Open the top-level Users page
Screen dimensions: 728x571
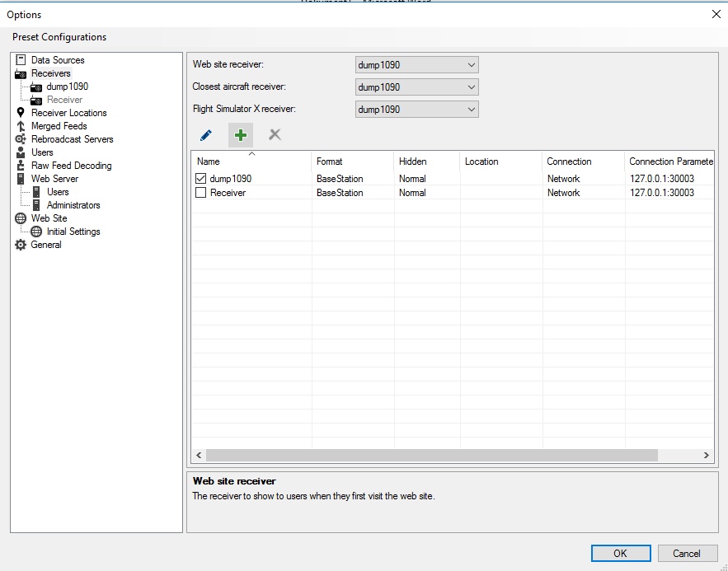42,152
